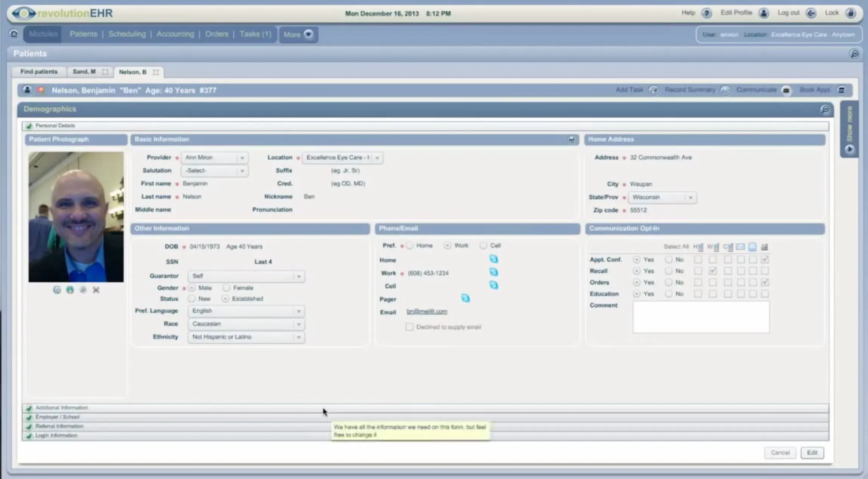This screenshot has width=868, height=479.
Task: Switch to the Sand, M patient tab
Action: pyautogui.click(x=84, y=71)
